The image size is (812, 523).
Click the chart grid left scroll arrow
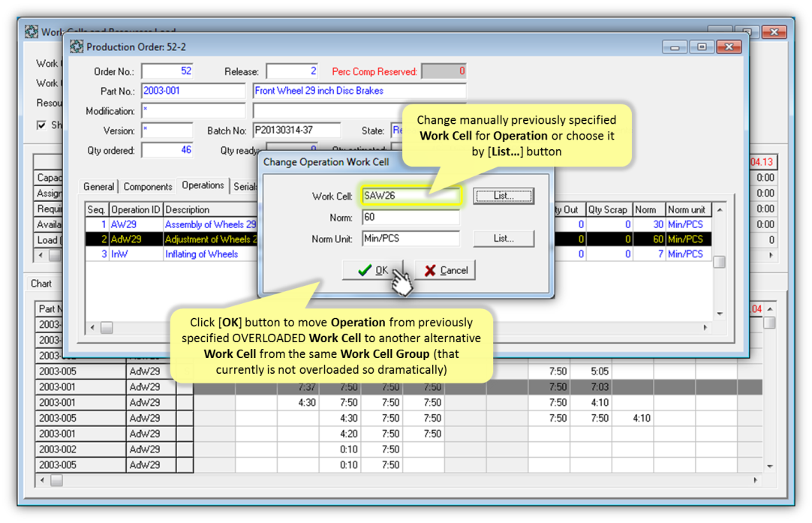pyautogui.click(x=43, y=480)
